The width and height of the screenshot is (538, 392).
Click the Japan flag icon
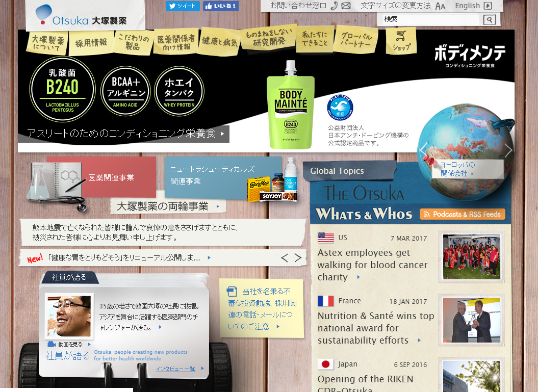pos(326,364)
